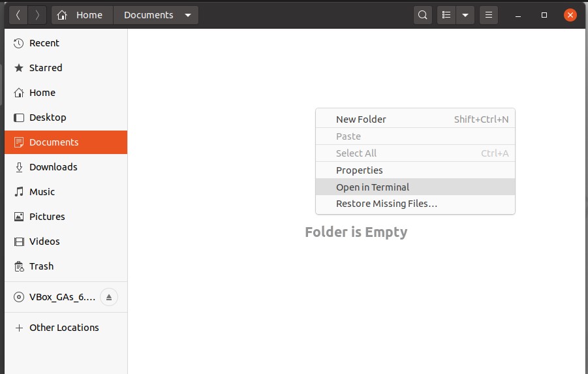Choose Open in Terminal menu entry

pyautogui.click(x=372, y=187)
